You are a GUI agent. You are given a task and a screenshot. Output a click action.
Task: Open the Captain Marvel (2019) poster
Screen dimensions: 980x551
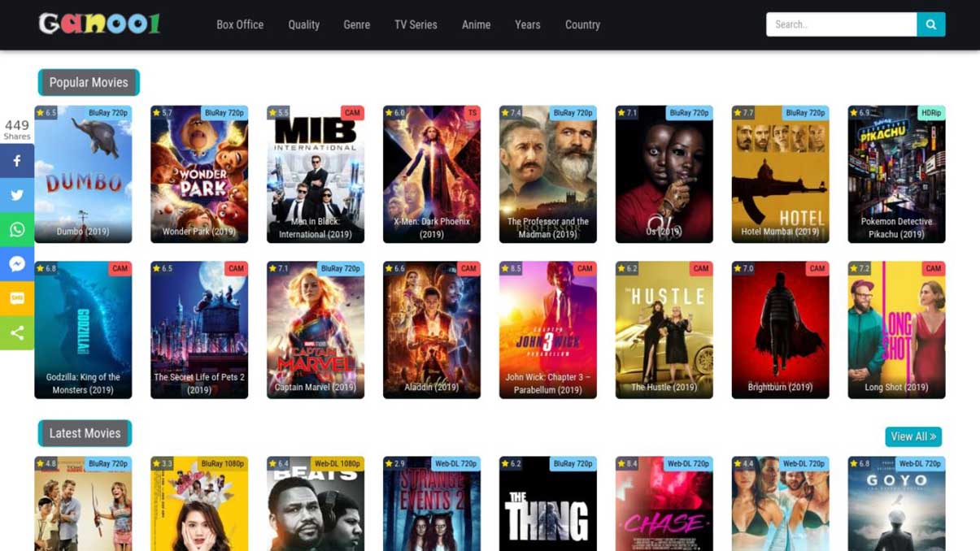click(x=316, y=330)
